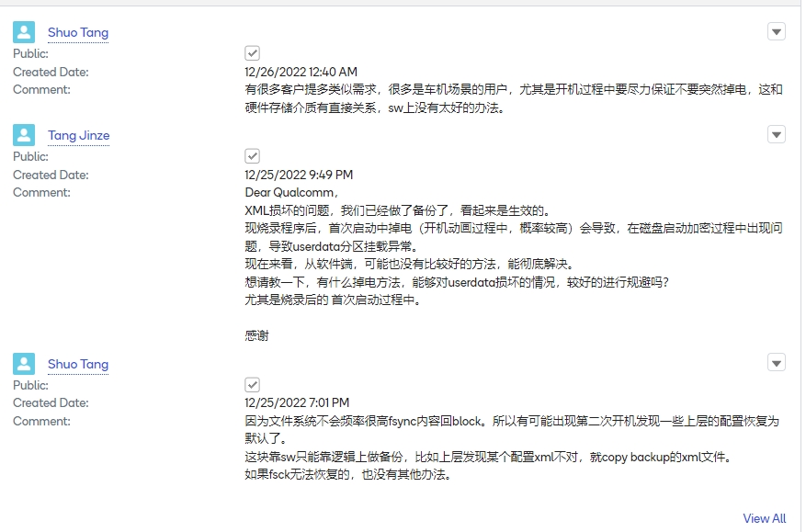Open Shuo Tang profile on 7:01 PM comment
This screenshot has width=806, height=532.
(78, 364)
